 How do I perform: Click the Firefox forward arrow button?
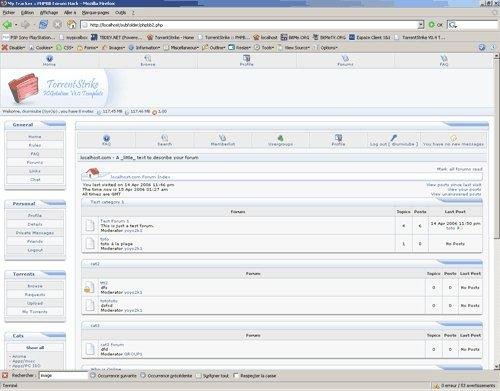point(25,24)
